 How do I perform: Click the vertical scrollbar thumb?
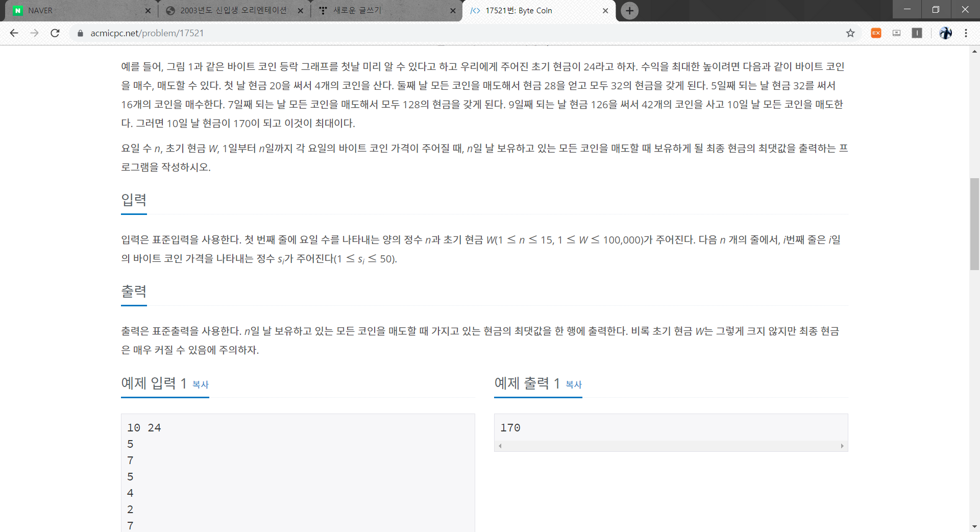(975, 224)
